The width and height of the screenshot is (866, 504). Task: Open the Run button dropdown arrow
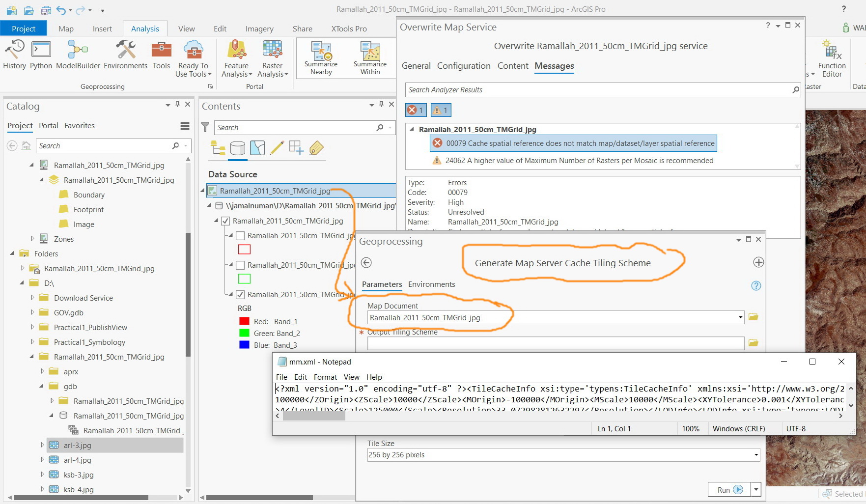pos(756,490)
